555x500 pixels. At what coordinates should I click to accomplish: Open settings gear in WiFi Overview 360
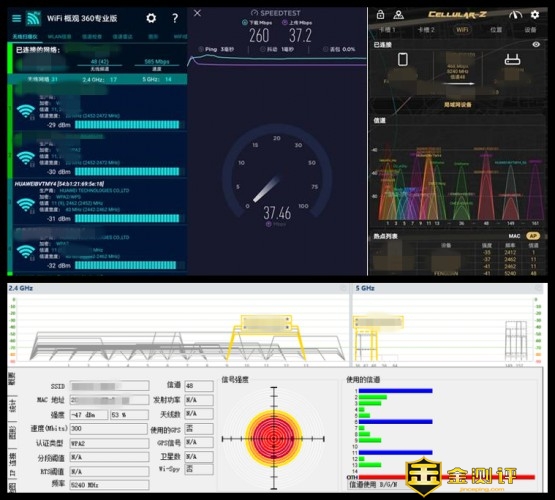[x=151, y=18]
